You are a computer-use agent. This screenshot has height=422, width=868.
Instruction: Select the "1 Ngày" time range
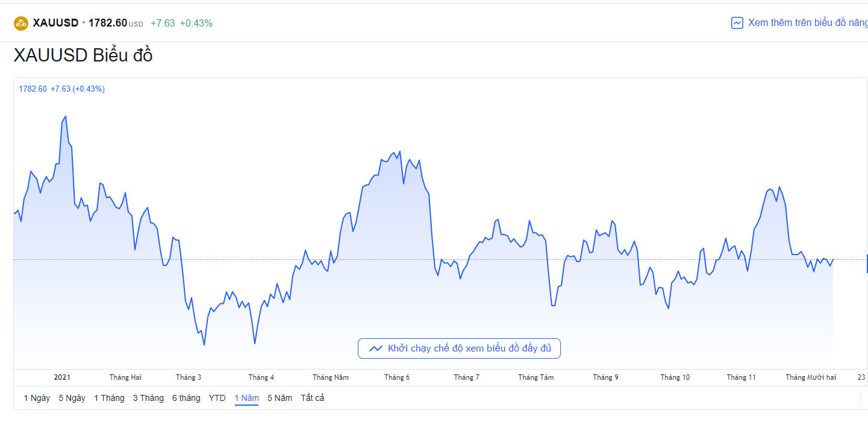tap(37, 398)
